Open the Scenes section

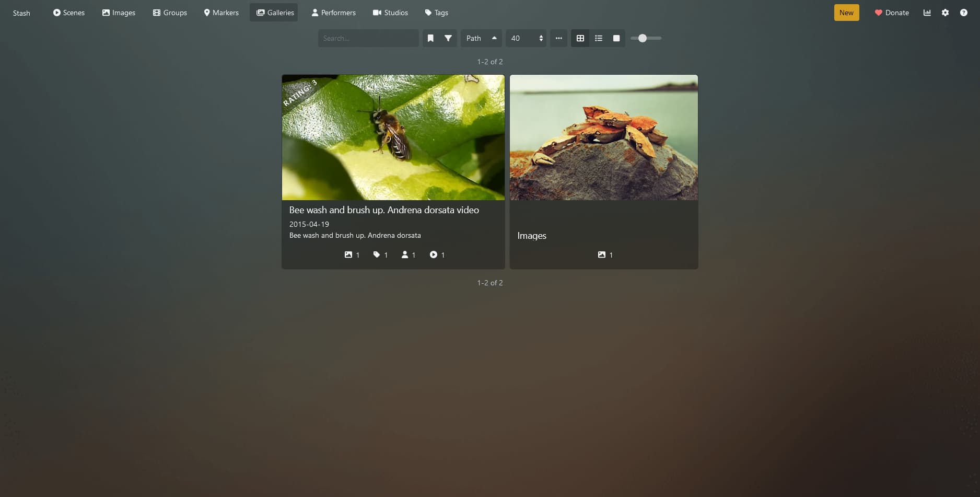click(68, 13)
